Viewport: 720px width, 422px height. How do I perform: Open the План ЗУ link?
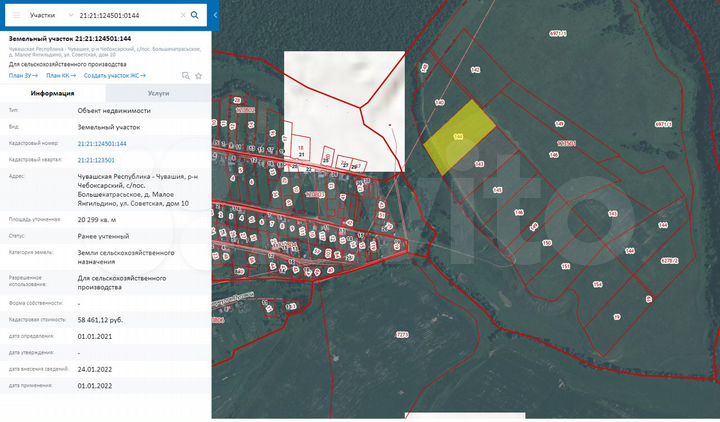pyautogui.click(x=22, y=75)
